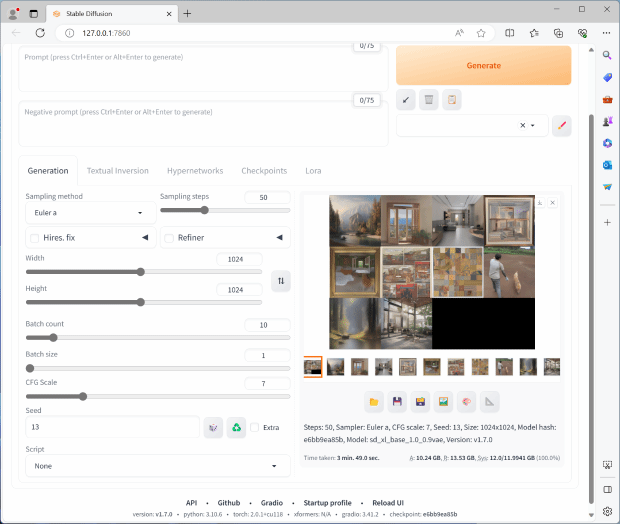Send image to extras triangle-ruler icon
The width and height of the screenshot is (620, 524).
point(490,402)
